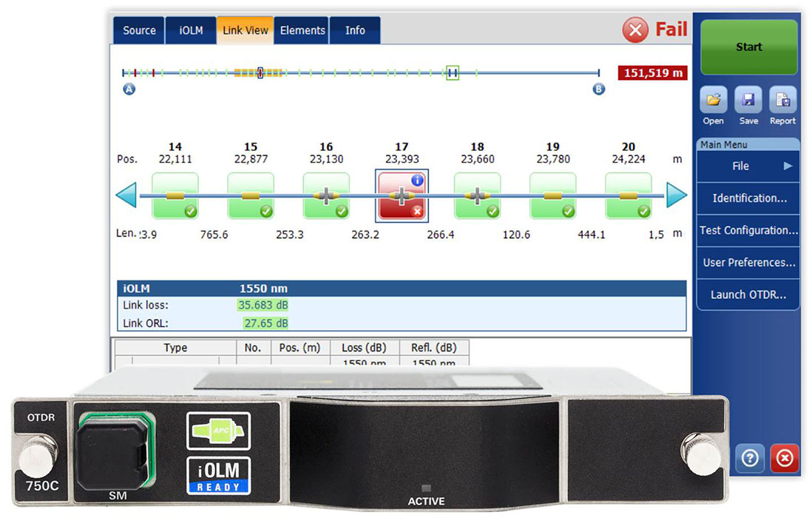Switch to the Source tab

point(139,30)
